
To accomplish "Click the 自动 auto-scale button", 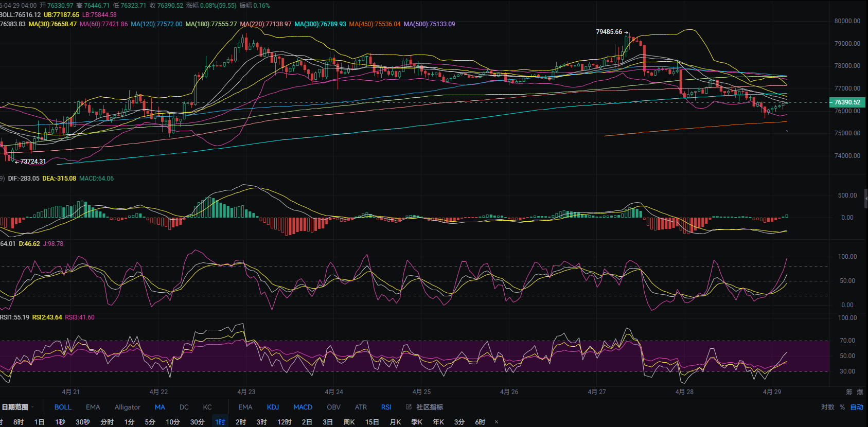I will click(857, 407).
